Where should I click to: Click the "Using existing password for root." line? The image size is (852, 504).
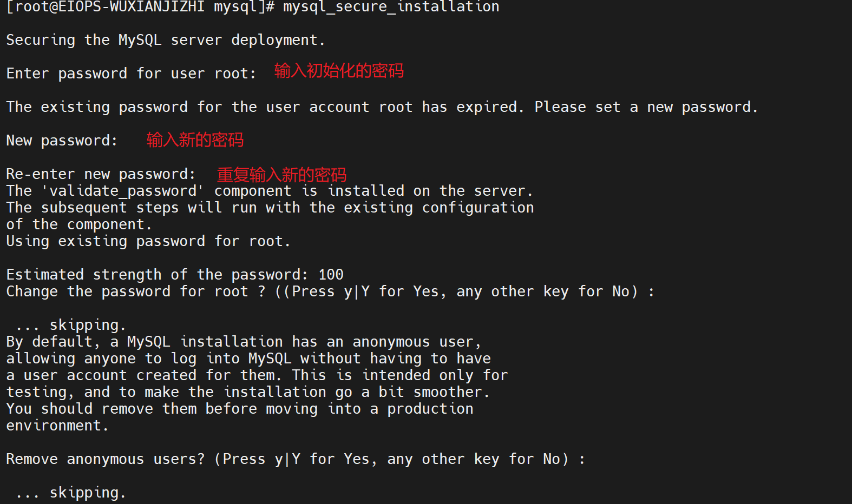pos(148,241)
